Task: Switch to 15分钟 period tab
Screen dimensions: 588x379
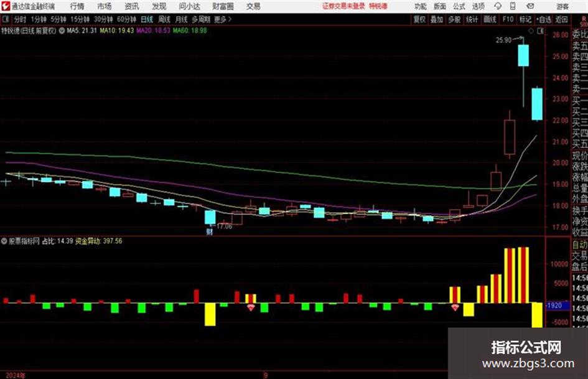Action: coord(80,19)
